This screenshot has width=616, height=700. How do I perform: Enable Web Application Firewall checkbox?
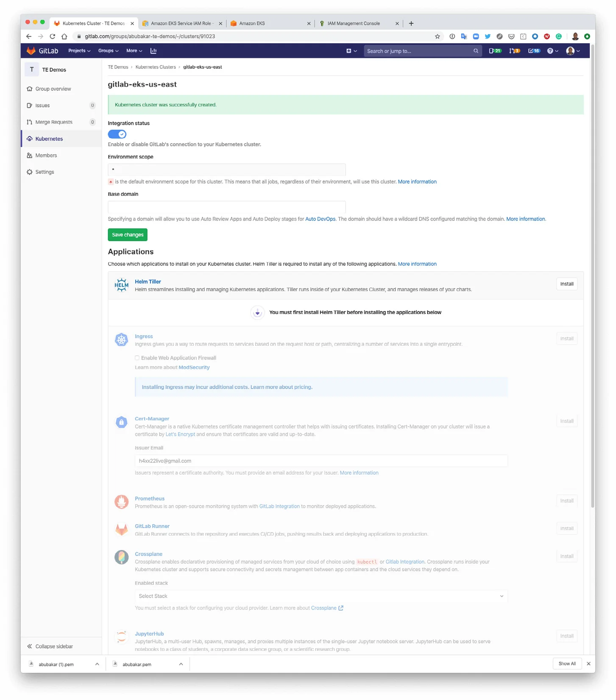coord(137,358)
